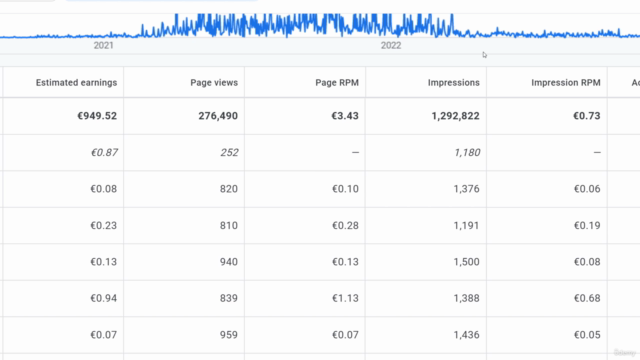Click total page views 276,490

[218, 116]
